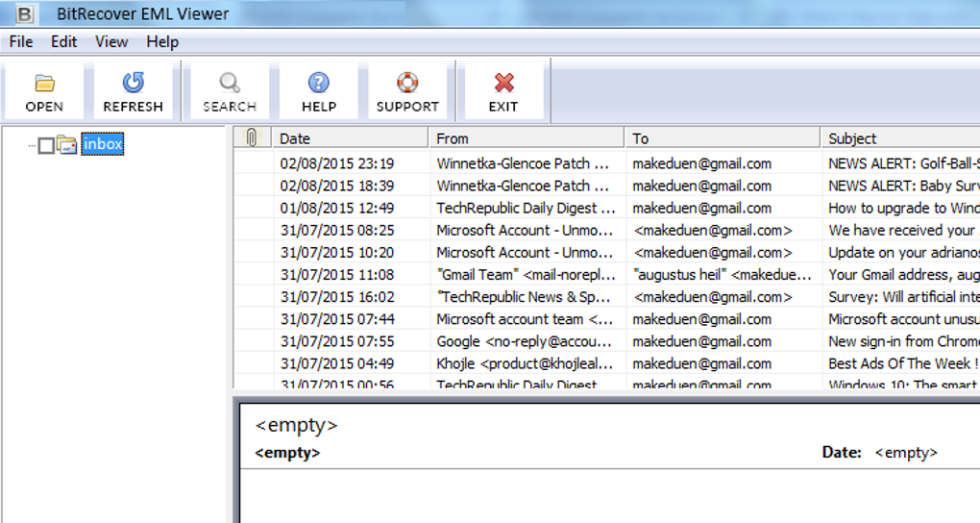Viewport: 980px width, 523px height.
Task: Select the inbox folder label
Action: pos(102,144)
